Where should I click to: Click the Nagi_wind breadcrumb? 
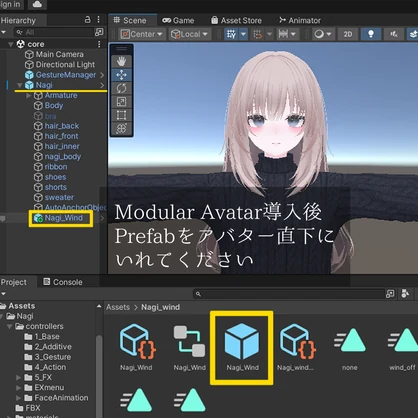tap(160, 307)
